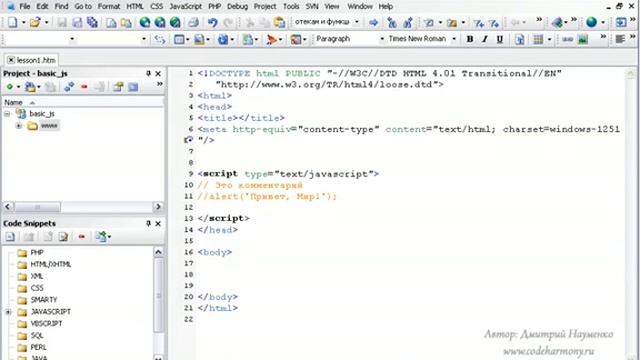Sort by the Name column header

pyautogui.click(x=82, y=102)
